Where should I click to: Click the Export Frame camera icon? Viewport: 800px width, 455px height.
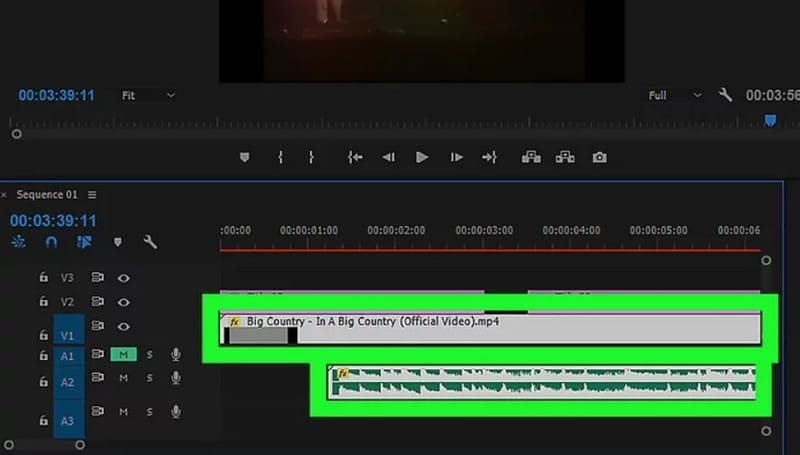599,157
